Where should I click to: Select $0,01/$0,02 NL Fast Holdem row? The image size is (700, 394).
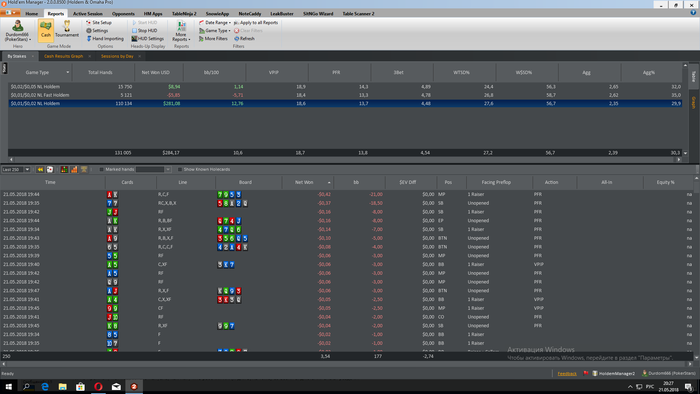(x=345, y=95)
